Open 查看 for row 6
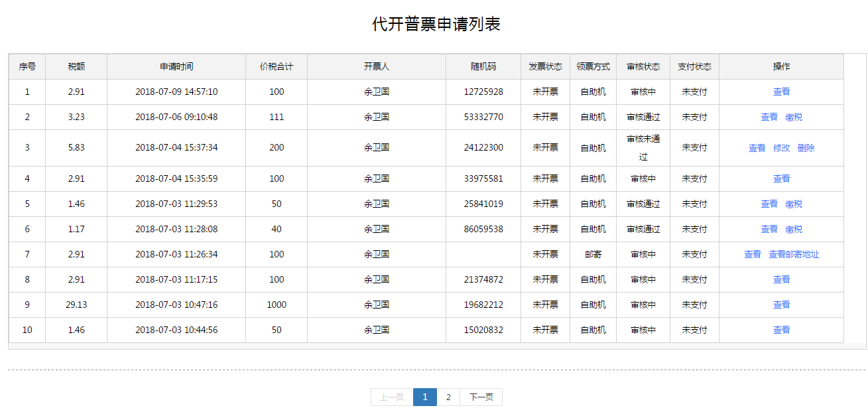The width and height of the screenshot is (868, 420). [x=769, y=229]
